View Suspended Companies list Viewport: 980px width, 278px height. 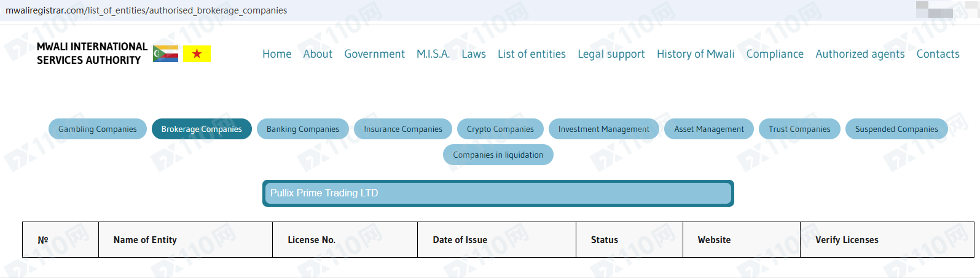tap(896, 129)
